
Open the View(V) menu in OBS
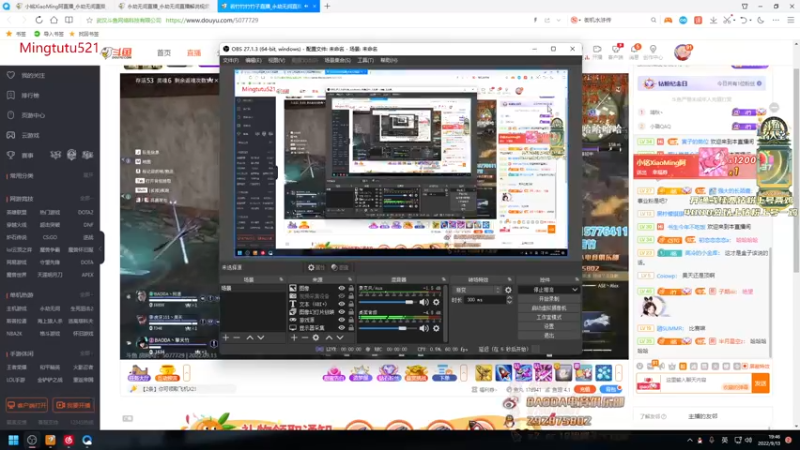(x=276, y=60)
